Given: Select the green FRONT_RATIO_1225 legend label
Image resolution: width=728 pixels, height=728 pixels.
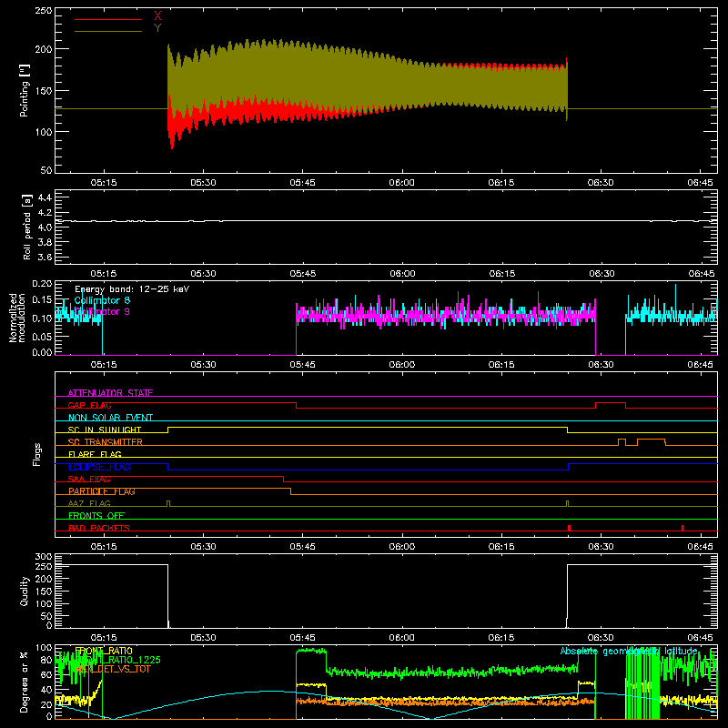Looking at the screenshot, I should pyautogui.click(x=117, y=660).
